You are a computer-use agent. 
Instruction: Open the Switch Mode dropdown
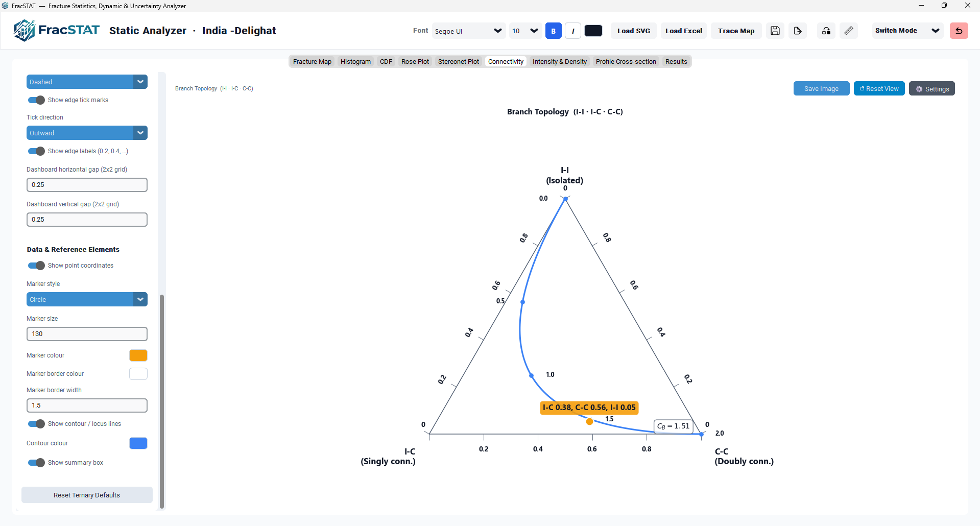pos(907,31)
